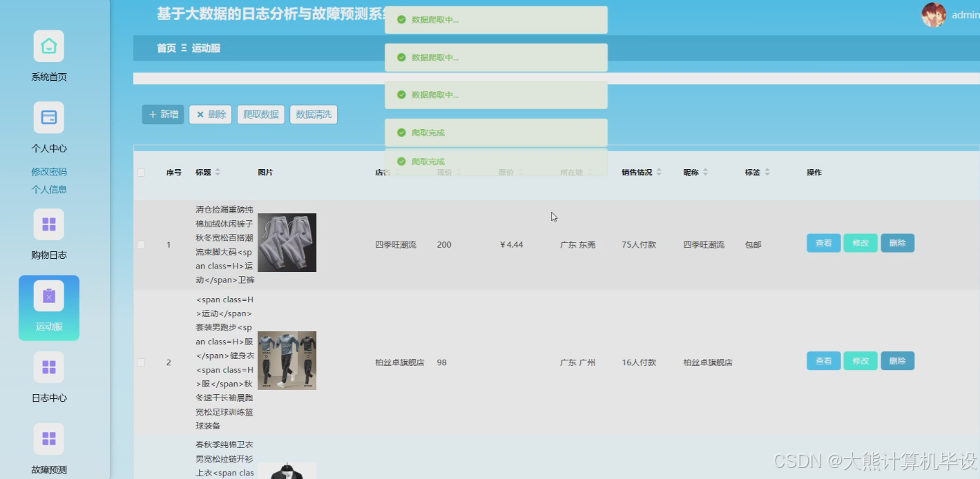
Task: Click the admin avatar picture
Action: click(934, 14)
